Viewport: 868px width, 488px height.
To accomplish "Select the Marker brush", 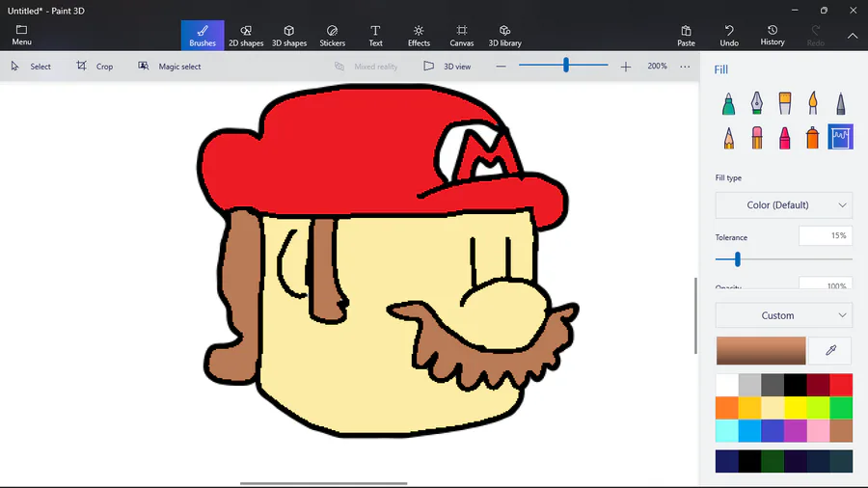I will pyautogui.click(x=728, y=103).
